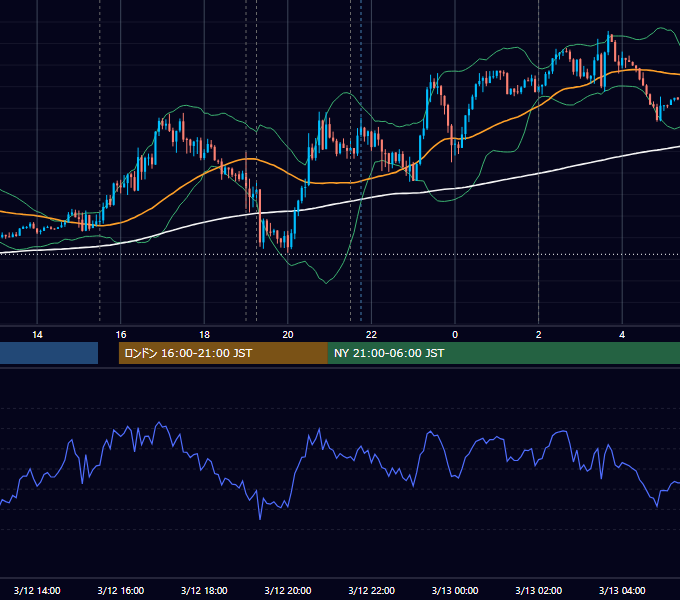Click the 0 hour axis label
This screenshot has width=680, height=600.
click(455, 335)
